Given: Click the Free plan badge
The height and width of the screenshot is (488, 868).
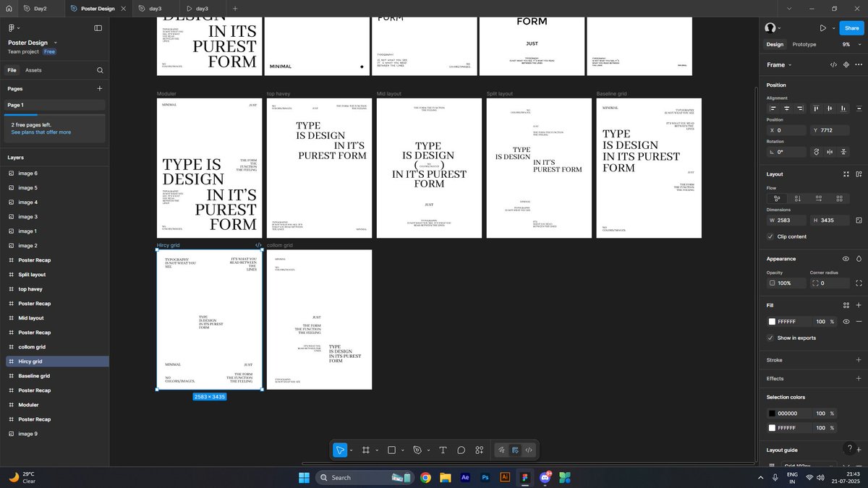Looking at the screenshot, I should pyautogui.click(x=49, y=52).
